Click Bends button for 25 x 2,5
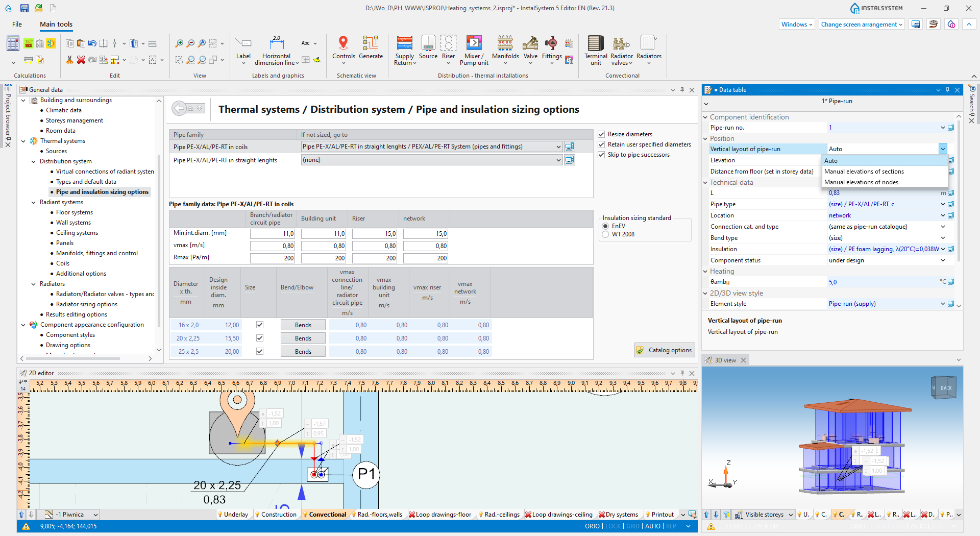The width and height of the screenshot is (980, 536). (x=303, y=351)
